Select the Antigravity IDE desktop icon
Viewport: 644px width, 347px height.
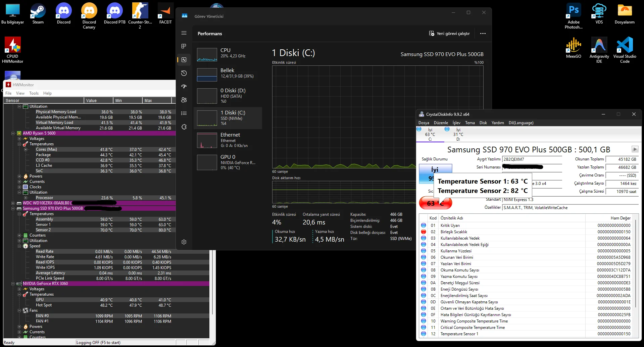click(x=599, y=50)
